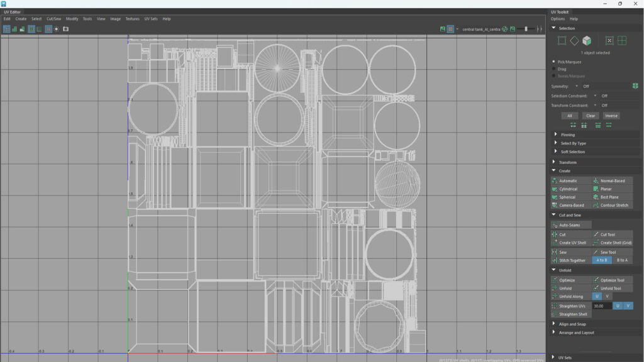Open the Textures menu
This screenshot has height=362, width=644.
pos(132,19)
